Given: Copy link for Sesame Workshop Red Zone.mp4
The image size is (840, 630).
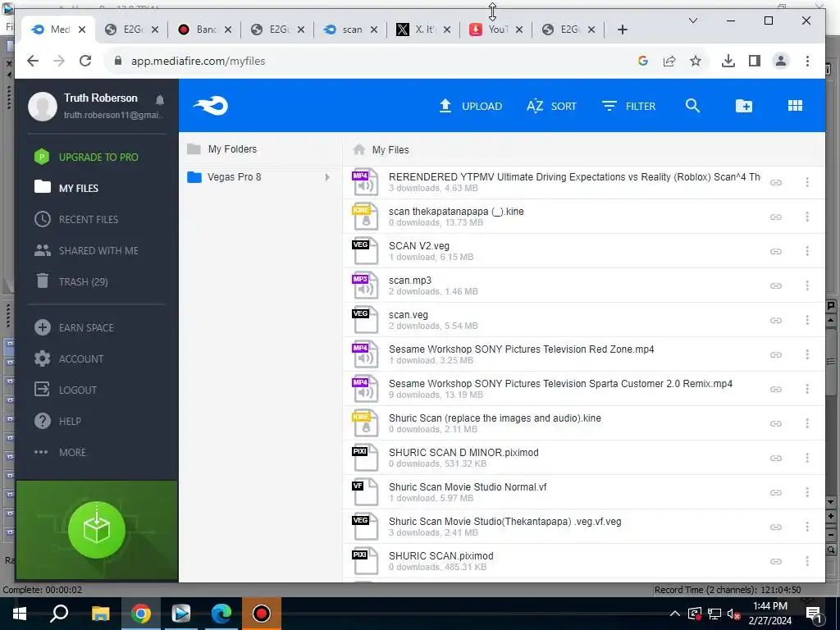Looking at the screenshot, I should click(775, 354).
